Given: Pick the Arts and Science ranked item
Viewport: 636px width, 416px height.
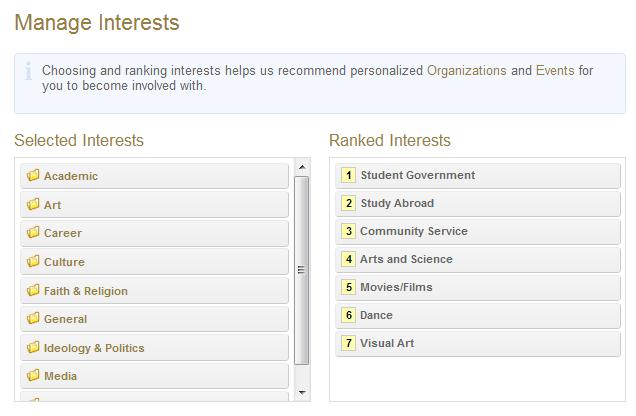Looking at the screenshot, I should [x=406, y=259].
